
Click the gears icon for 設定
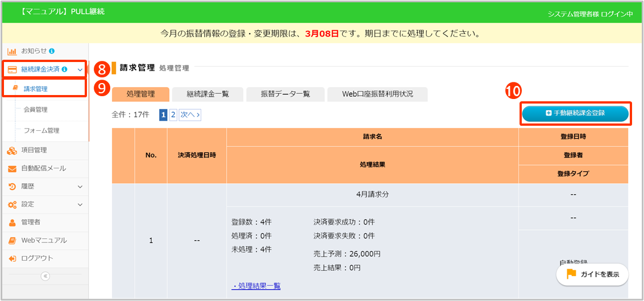coord(11,204)
